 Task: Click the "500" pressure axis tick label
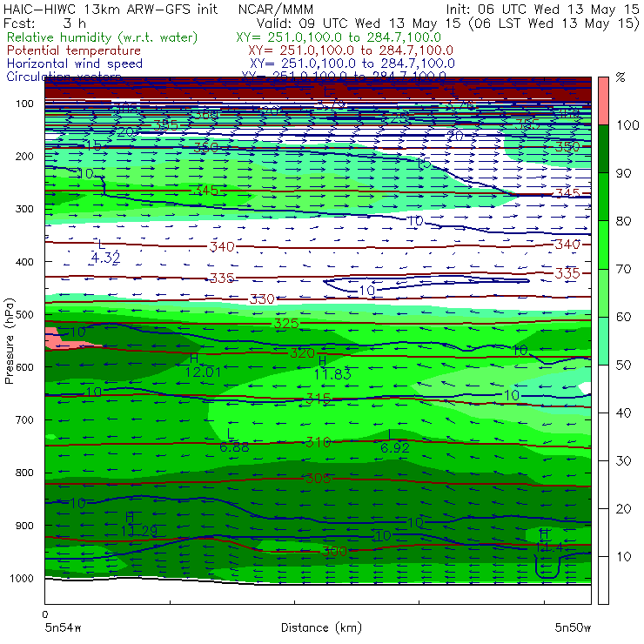(24, 315)
